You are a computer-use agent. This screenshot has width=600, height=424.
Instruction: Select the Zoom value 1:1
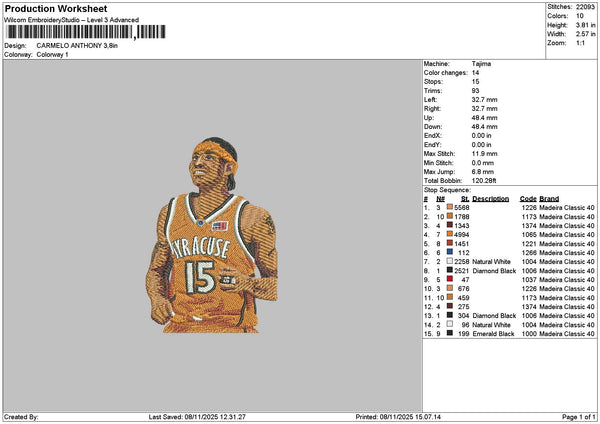click(x=580, y=43)
